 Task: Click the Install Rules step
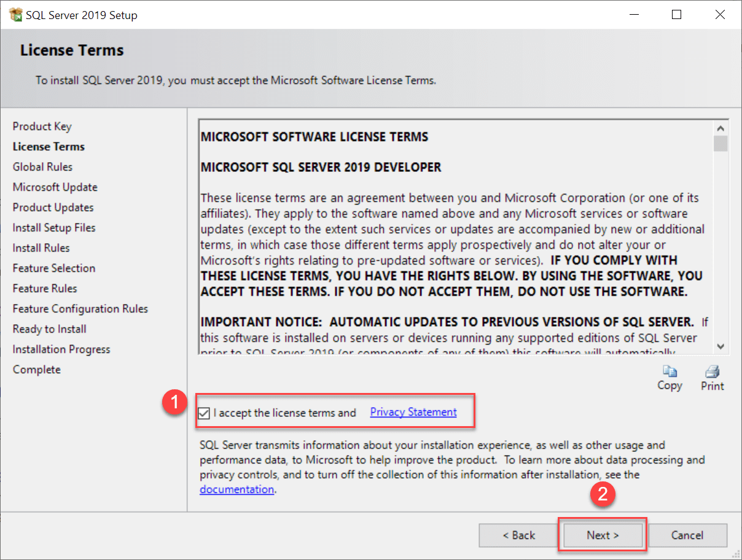coord(41,248)
